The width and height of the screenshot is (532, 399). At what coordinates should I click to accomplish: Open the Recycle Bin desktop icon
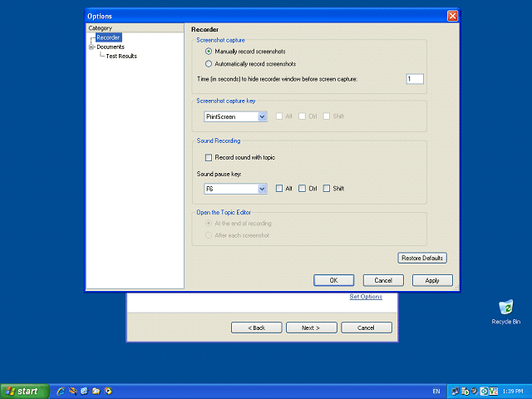point(506,312)
